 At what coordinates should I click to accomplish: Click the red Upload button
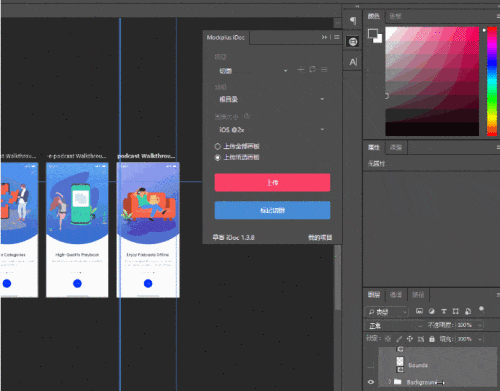click(x=272, y=182)
